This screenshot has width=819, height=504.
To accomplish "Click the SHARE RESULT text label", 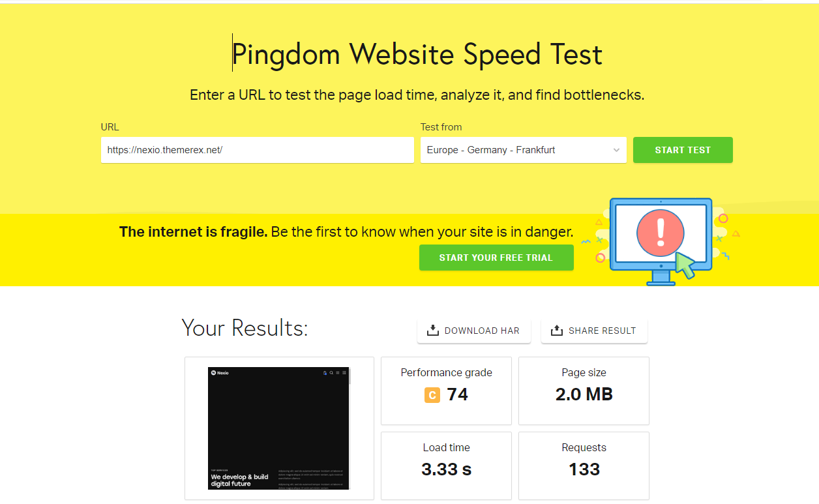I will point(602,331).
